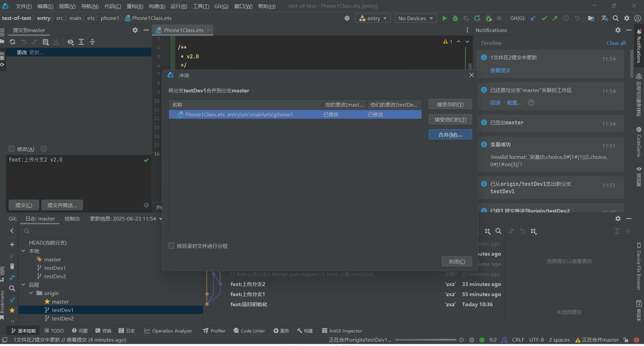
Task: Click the merge progress bar in status bar
Action: pos(426,340)
